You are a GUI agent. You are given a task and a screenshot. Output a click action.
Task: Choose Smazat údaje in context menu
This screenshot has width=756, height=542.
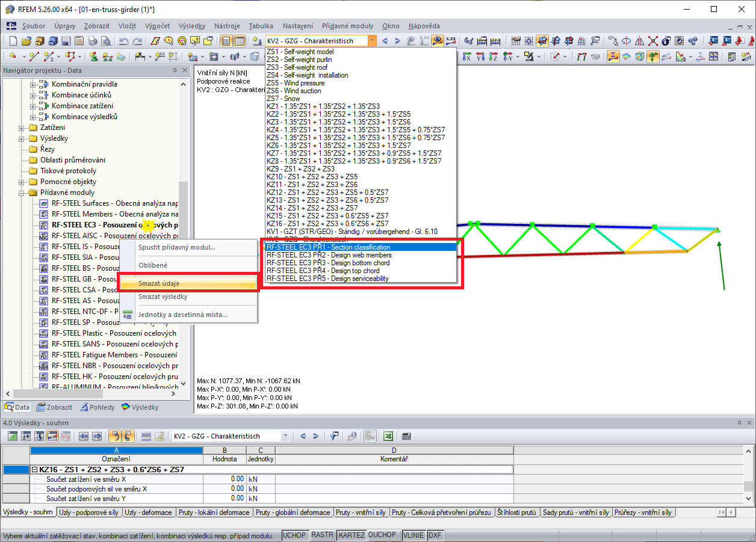pos(188,283)
